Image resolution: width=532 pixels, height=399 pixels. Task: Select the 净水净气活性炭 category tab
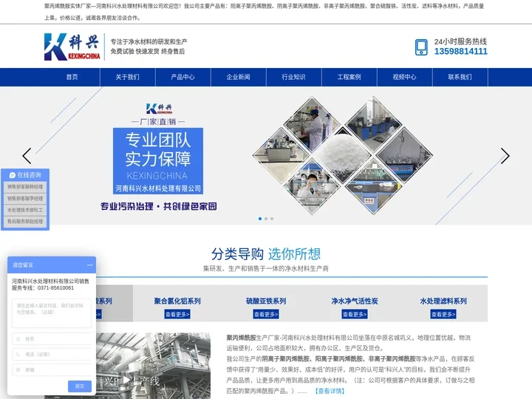pos(355,301)
